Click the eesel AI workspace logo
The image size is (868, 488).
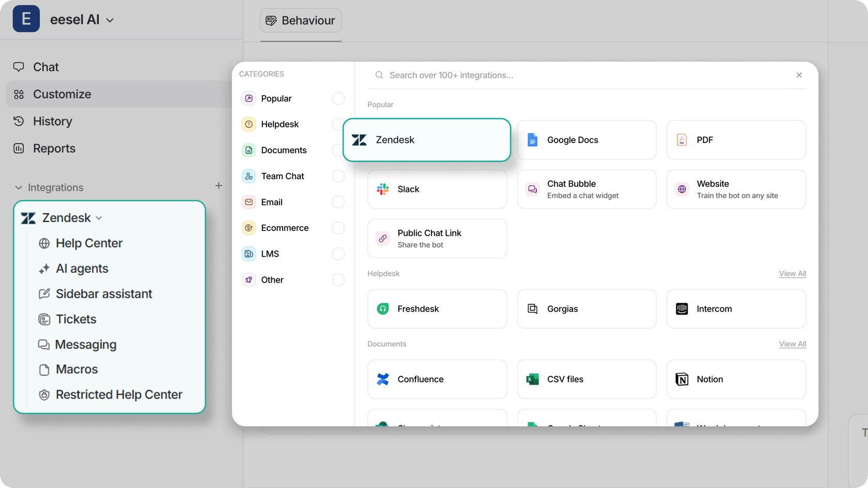click(26, 19)
